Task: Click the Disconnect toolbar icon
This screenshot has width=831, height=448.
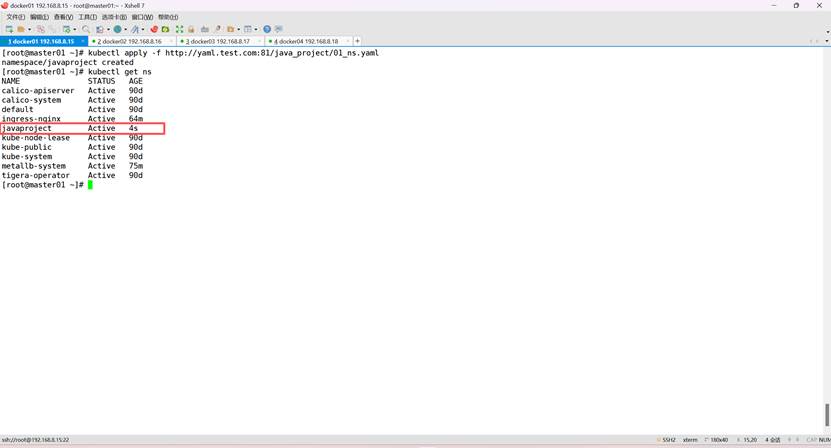Action: tap(41, 29)
